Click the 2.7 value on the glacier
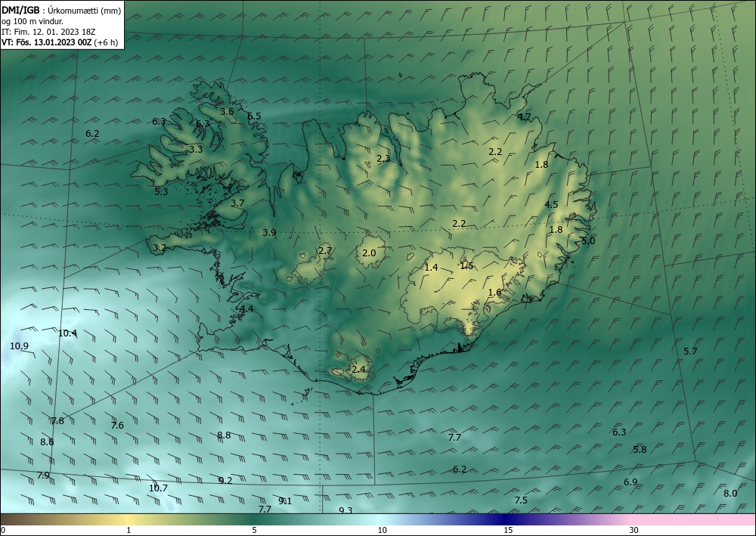This screenshot has height=536, width=756. point(325,251)
